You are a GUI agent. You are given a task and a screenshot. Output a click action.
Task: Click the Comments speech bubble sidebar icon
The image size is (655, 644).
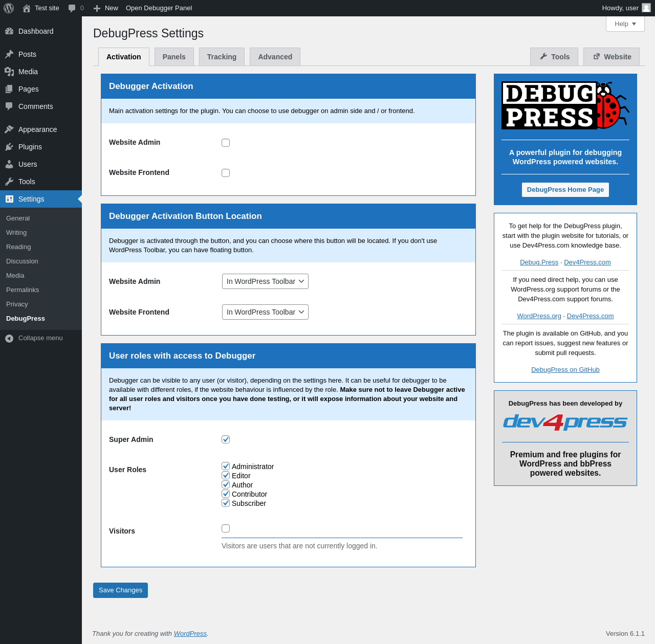coord(9,106)
